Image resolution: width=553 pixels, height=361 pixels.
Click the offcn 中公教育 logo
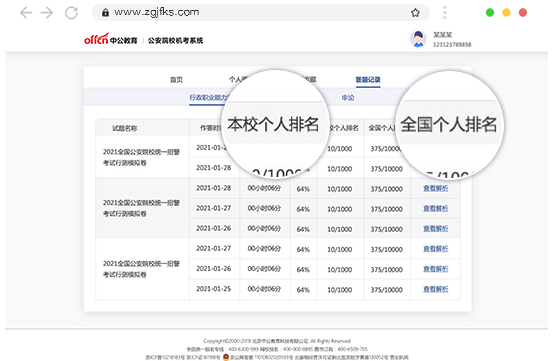pyautogui.click(x=110, y=39)
